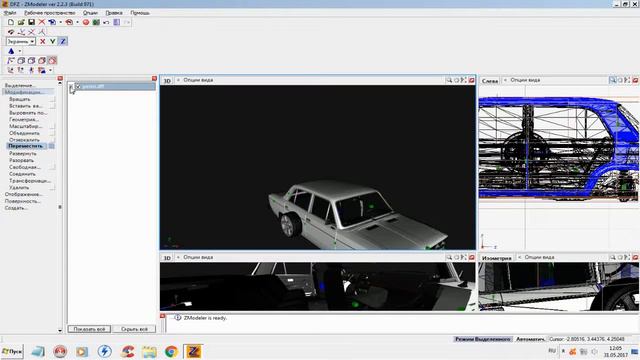Expand the .dff object node in the tree

pos(72,87)
